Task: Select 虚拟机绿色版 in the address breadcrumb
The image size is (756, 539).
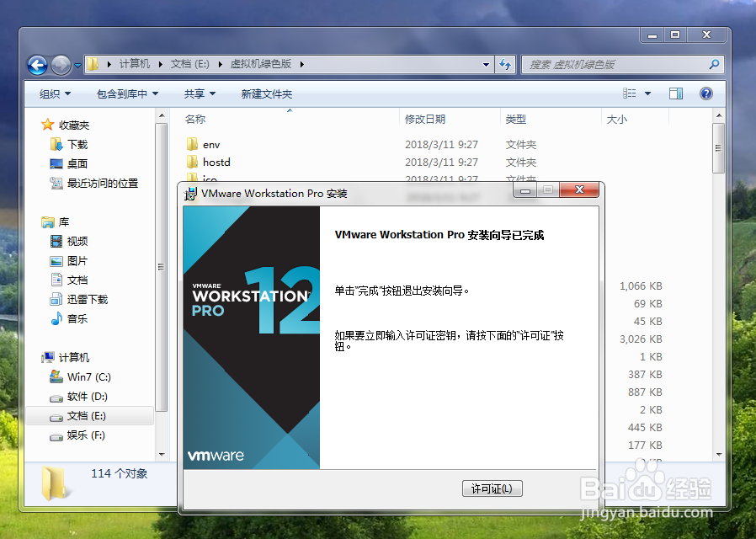Action: 261,64
